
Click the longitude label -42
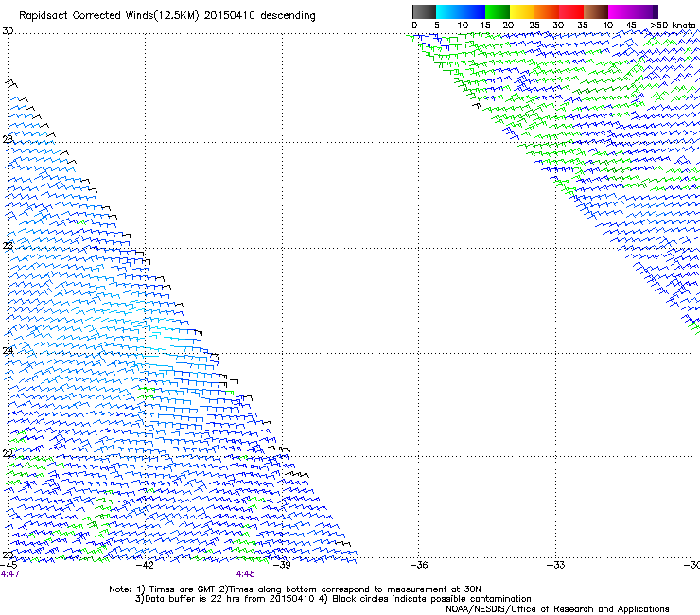point(145,565)
